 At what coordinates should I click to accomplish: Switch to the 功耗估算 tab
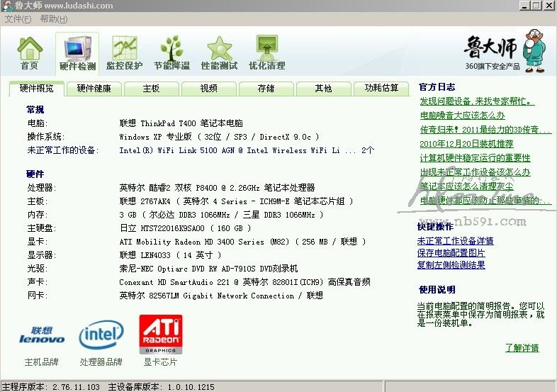(x=381, y=89)
